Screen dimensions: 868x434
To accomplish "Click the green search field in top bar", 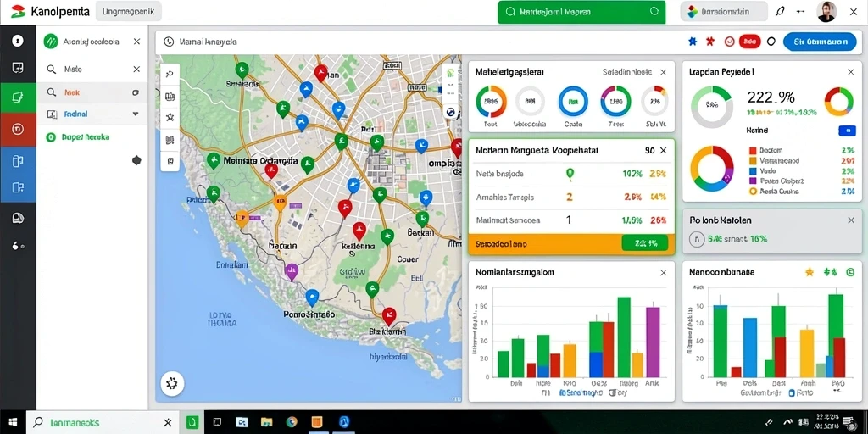I will point(581,12).
